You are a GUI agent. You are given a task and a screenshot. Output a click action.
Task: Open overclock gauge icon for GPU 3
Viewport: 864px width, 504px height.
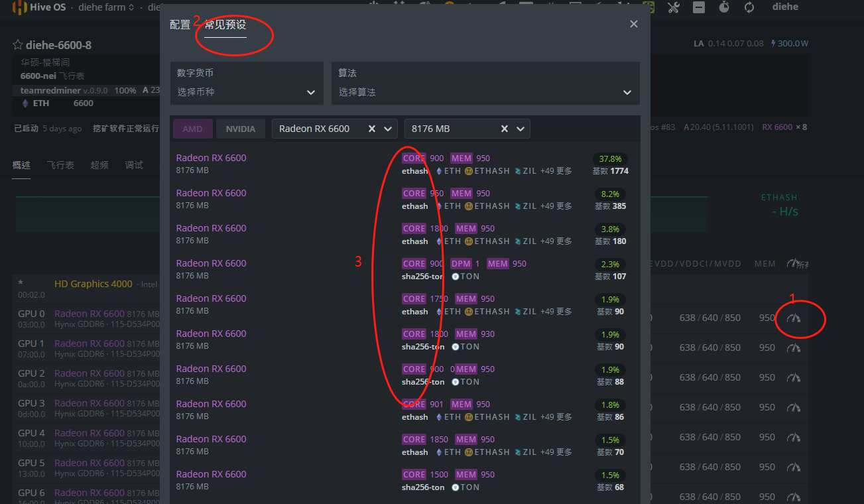click(x=794, y=408)
